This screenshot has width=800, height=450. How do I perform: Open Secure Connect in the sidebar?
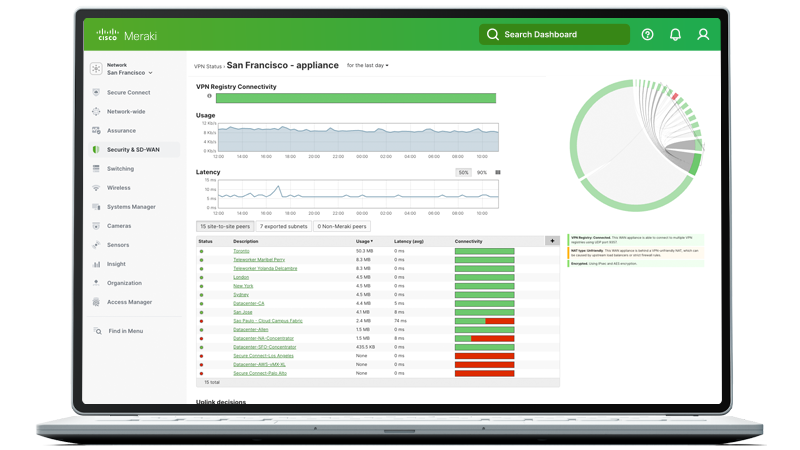(129, 92)
